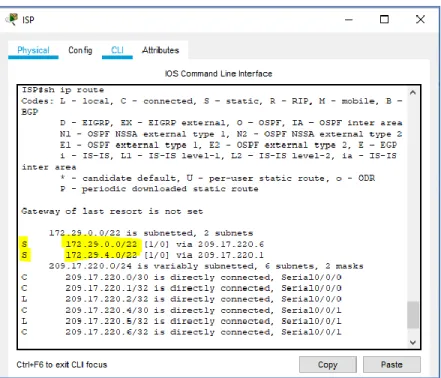The image size is (441, 378).
Task: Click 'Gateway of last resort is not set'
Action: pos(112,211)
